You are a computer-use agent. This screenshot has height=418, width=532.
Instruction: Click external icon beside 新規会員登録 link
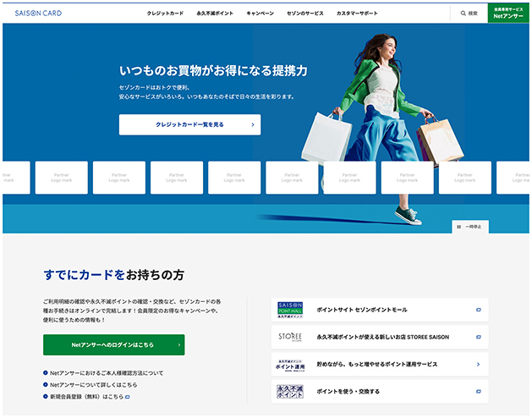point(128,397)
